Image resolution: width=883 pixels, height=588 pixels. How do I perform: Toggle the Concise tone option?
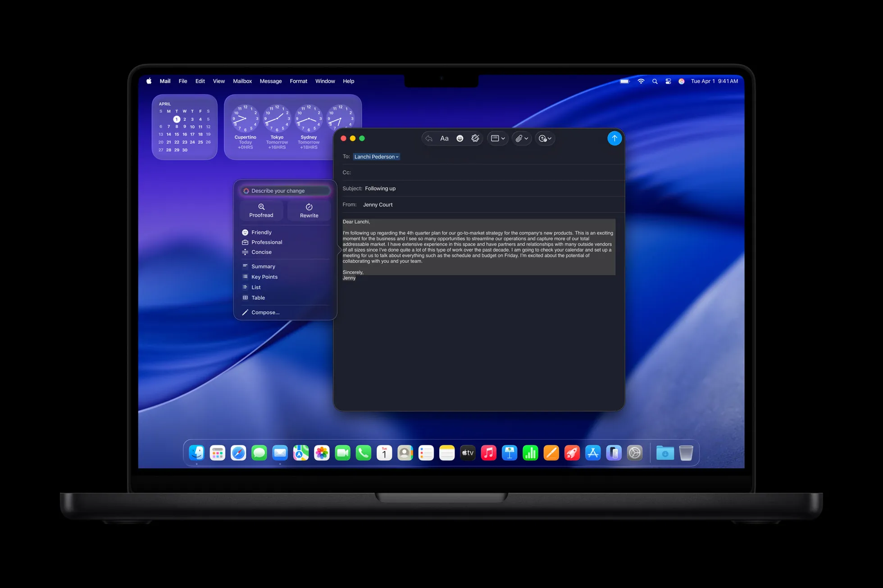point(261,252)
